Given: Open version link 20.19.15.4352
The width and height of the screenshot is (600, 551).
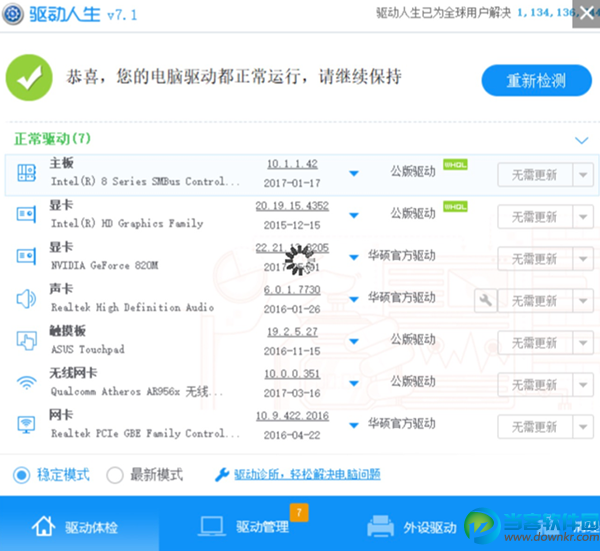Looking at the screenshot, I should (292, 206).
